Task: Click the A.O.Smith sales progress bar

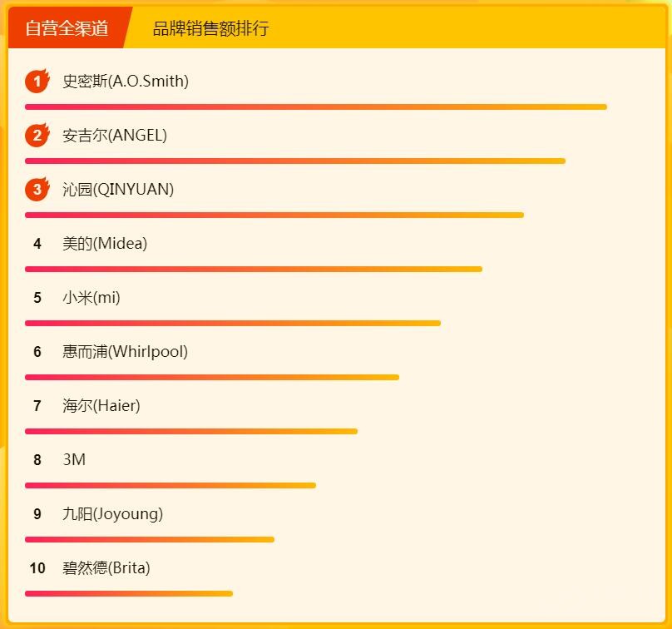Action: [316, 106]
